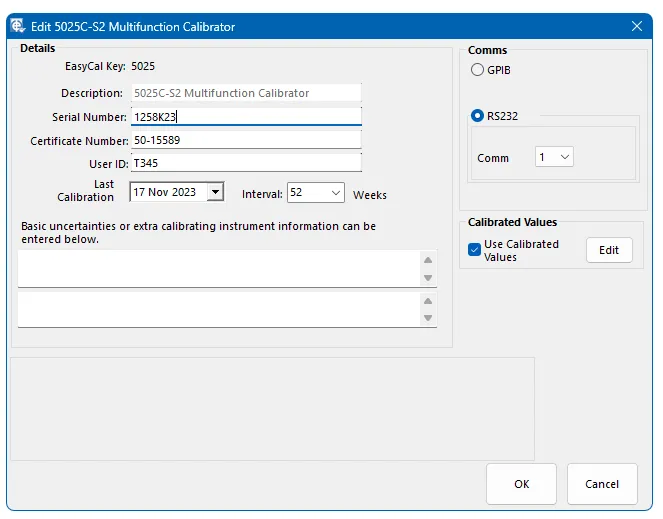The image size is (663, 519).
Task: Toggle the Use Calibrated Values checkbox
Action: pos(475,250)
